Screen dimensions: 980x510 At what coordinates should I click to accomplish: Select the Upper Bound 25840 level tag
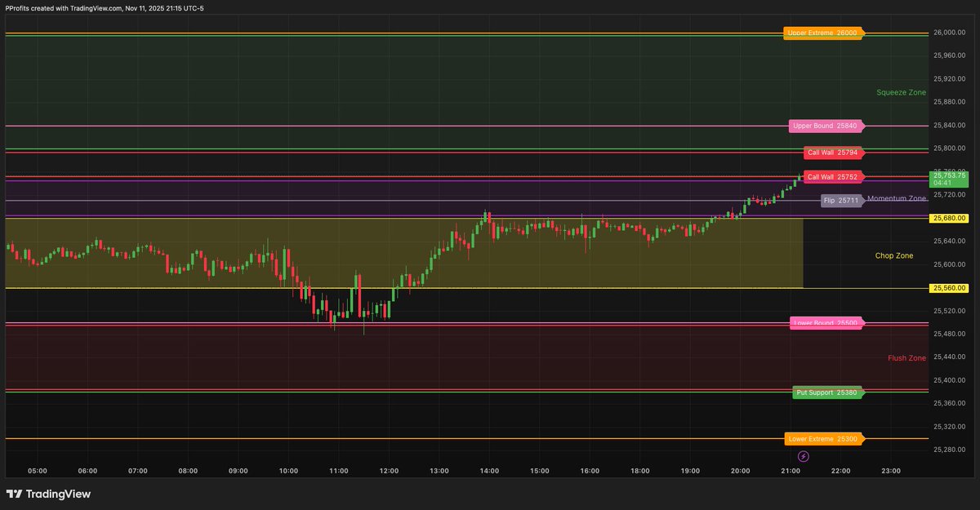click(825, 126)
